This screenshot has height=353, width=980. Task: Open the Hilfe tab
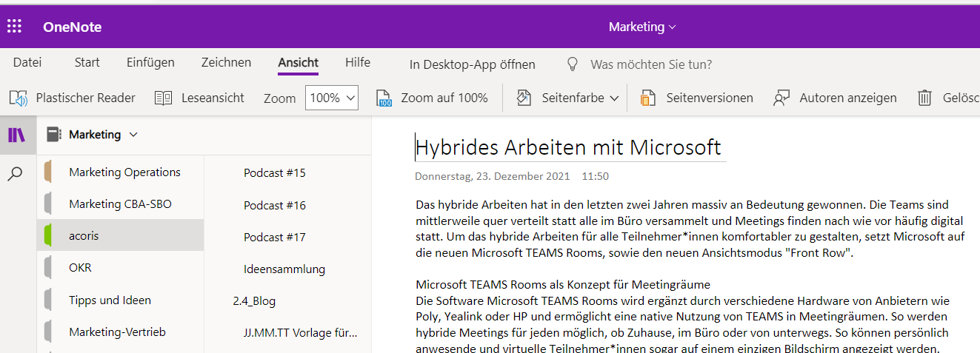coord(358,63)
